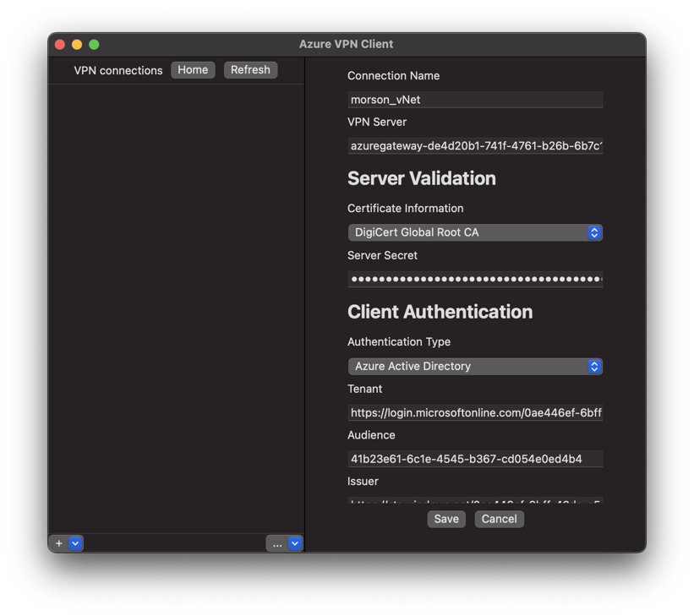The image size is (694, 616).
Task: Click the Tenant URL field
Action: click(x=474, y=413)
